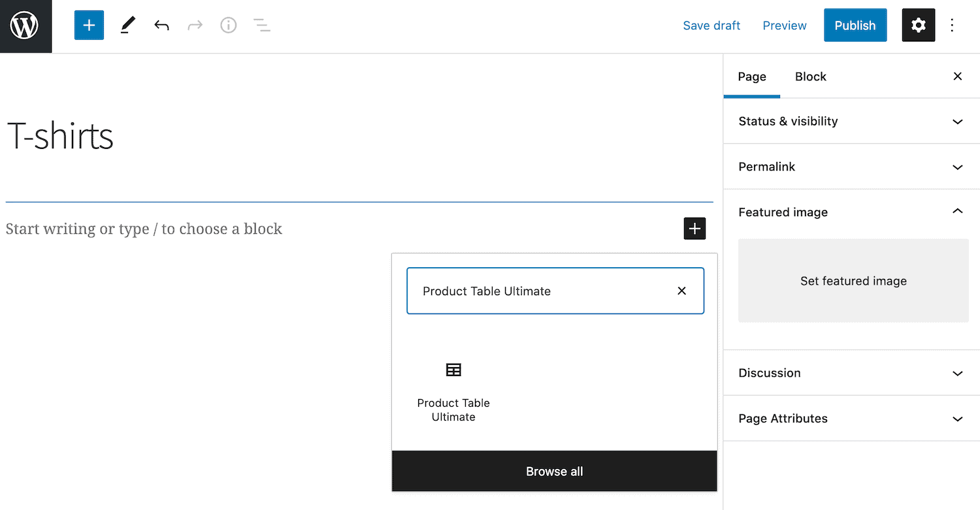This screenshot has width=980, height=510.
Task: Switch to the Block tab
Action: click(811, 76)
